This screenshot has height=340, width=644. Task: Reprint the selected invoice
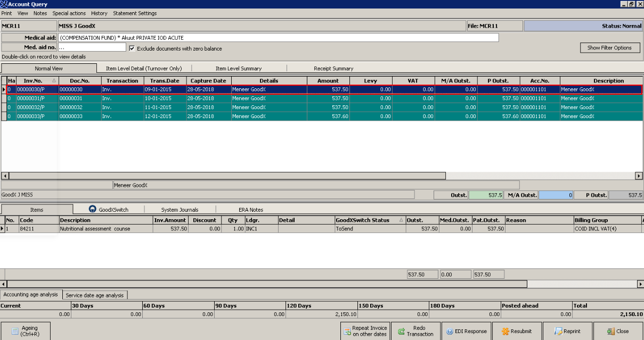[x=567, y=331]
